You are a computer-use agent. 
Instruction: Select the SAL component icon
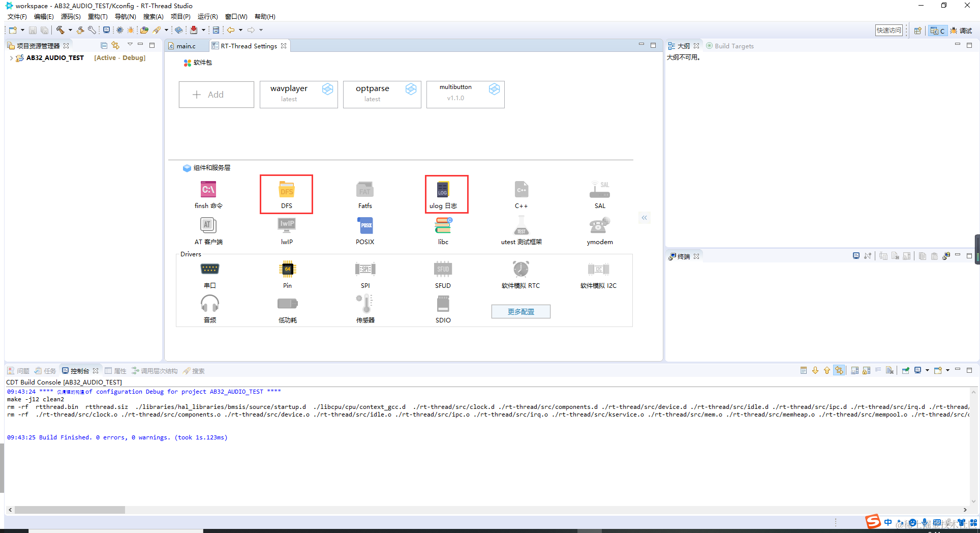(x=600, y=190)
